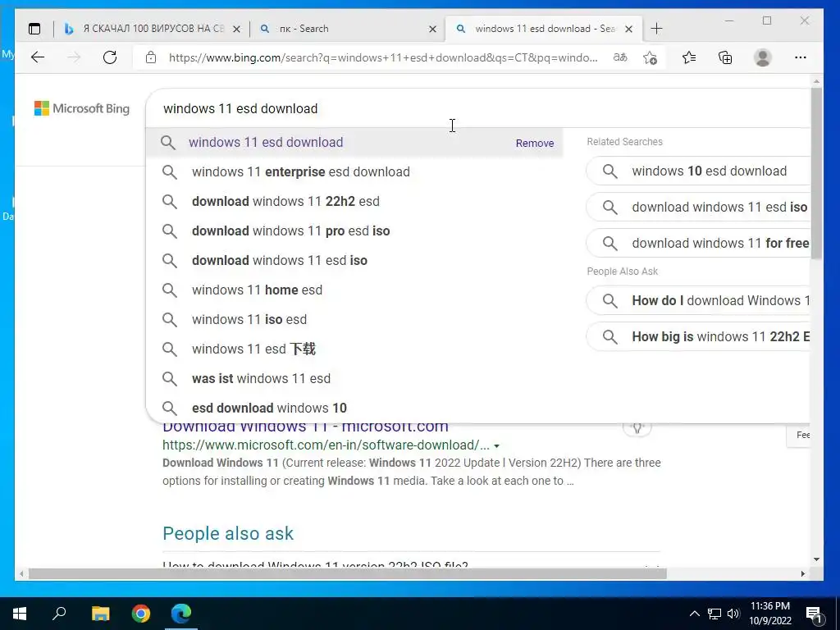This screenshot has height=630, width=840.
Task: Open 'How do I download Windows' question
Action: click(x=698, y=300)
